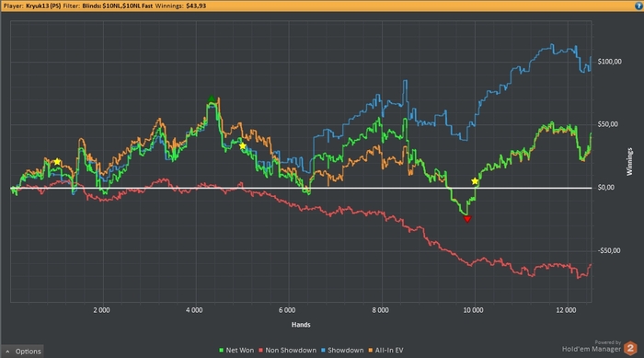This screenshot has width=644, height=358.
Task: Click the yellow star near 10 000 hands
Action: 475,181
